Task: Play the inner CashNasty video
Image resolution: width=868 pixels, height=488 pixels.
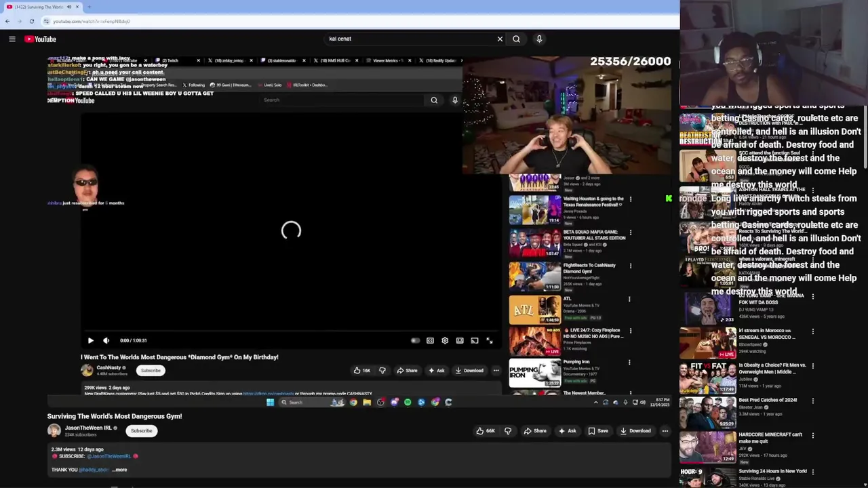Action: (x=90, y=341)
